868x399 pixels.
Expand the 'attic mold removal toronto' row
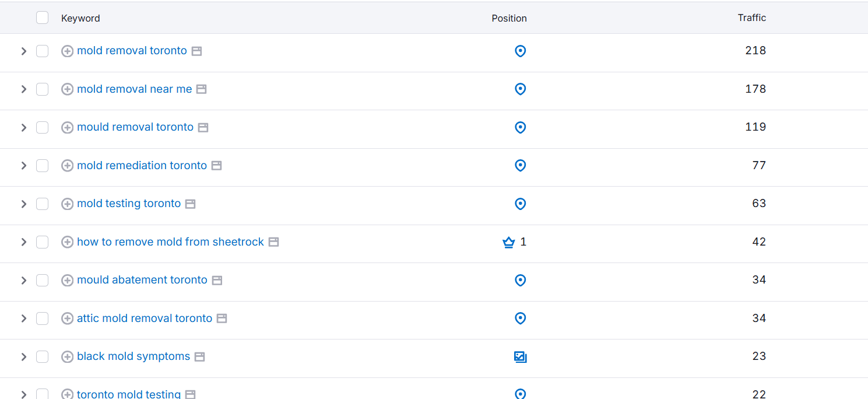pos(24,318)
